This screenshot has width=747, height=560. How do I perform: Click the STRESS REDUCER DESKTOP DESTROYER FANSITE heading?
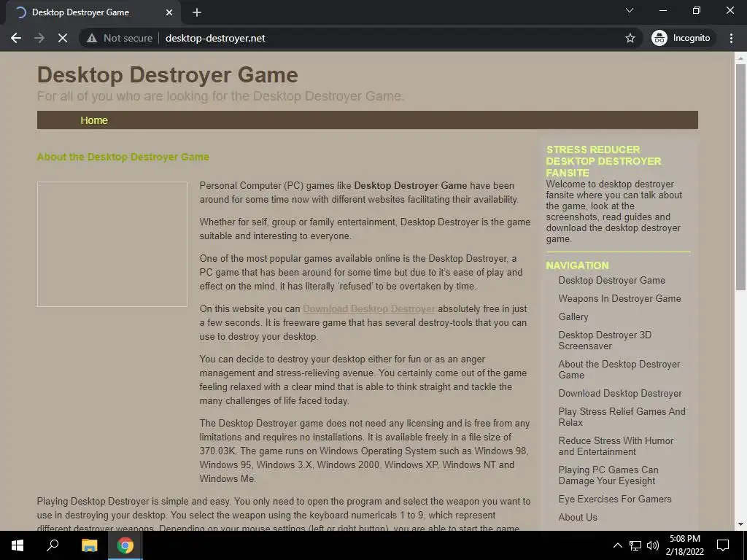pos(603,161)
